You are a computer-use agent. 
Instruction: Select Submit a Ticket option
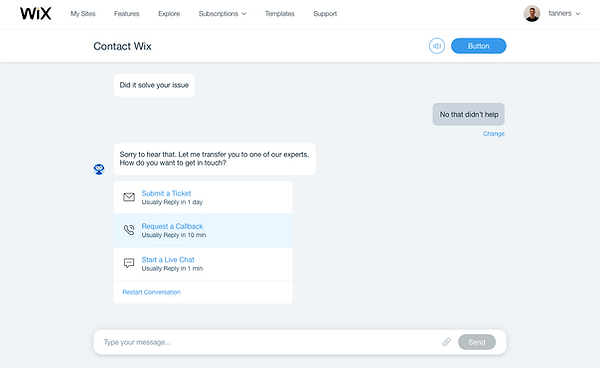203,197
